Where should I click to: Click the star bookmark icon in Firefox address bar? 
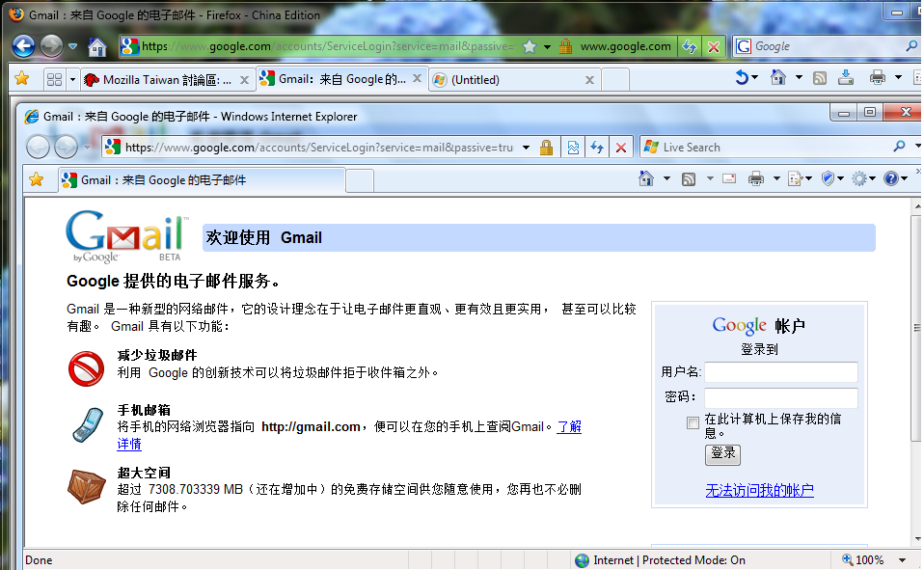coord(530,46)
